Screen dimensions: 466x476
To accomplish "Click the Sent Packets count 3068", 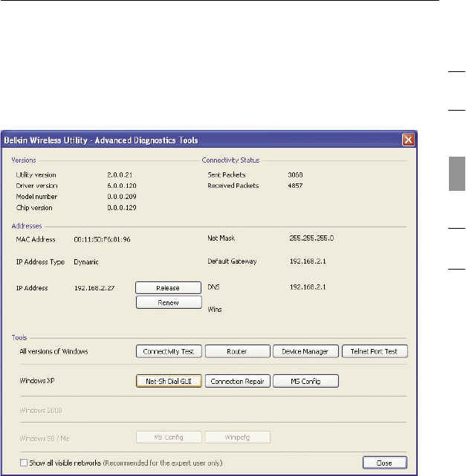I will [296, 175].
